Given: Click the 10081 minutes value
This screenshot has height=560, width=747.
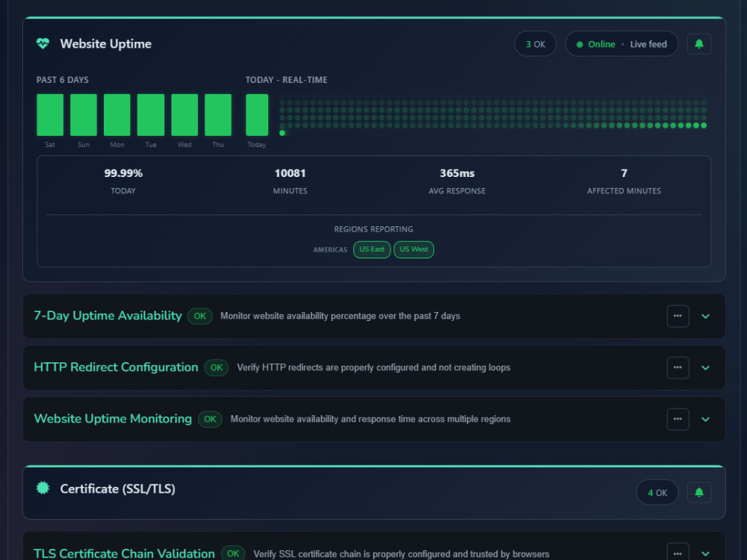Looking at the screenshot, I should [x=290, y=173].
